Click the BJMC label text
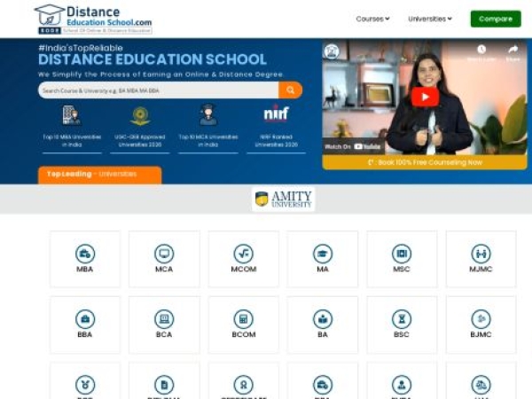532x399 pixels. point(481,334)
